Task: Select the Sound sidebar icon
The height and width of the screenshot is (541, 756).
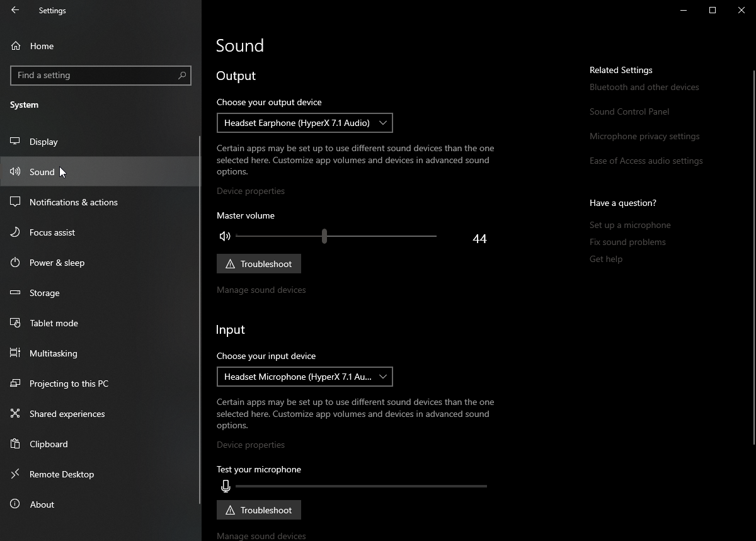Action: [x=14, y=171]
